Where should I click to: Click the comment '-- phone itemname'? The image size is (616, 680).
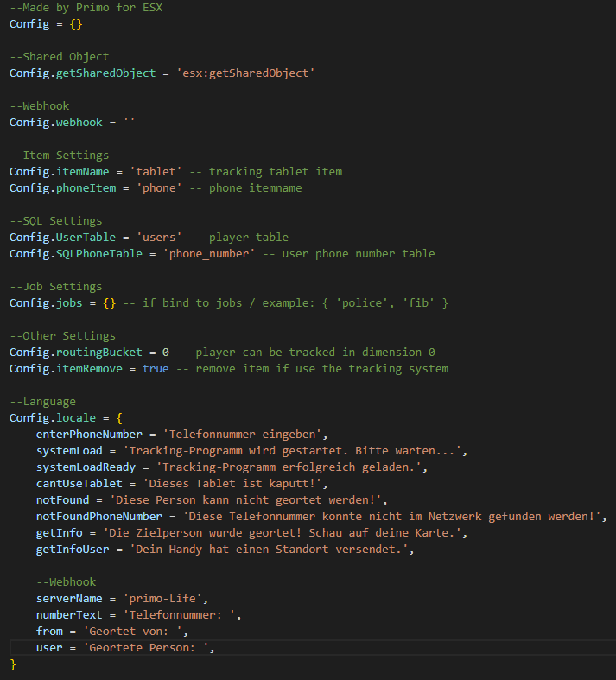pos(245,188)
